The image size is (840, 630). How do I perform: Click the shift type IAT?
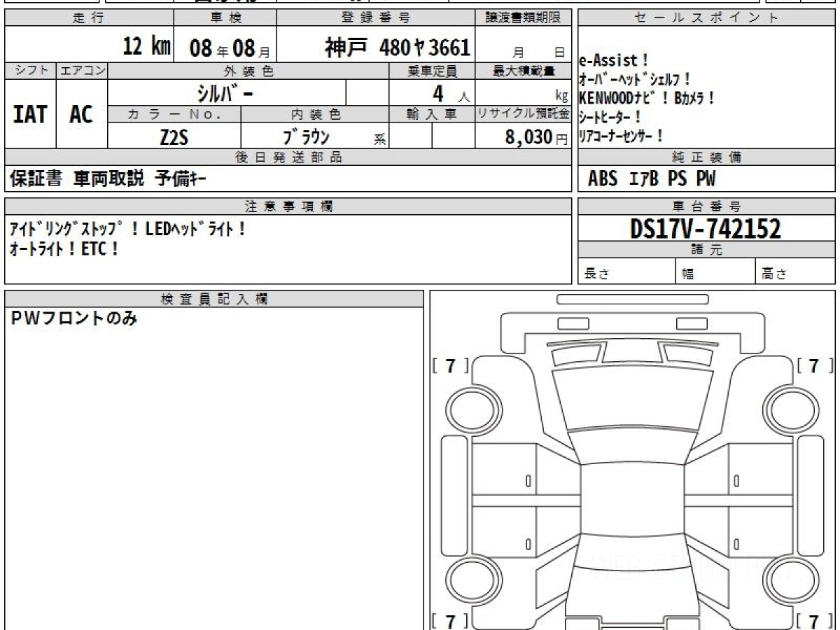click(30, 114)
